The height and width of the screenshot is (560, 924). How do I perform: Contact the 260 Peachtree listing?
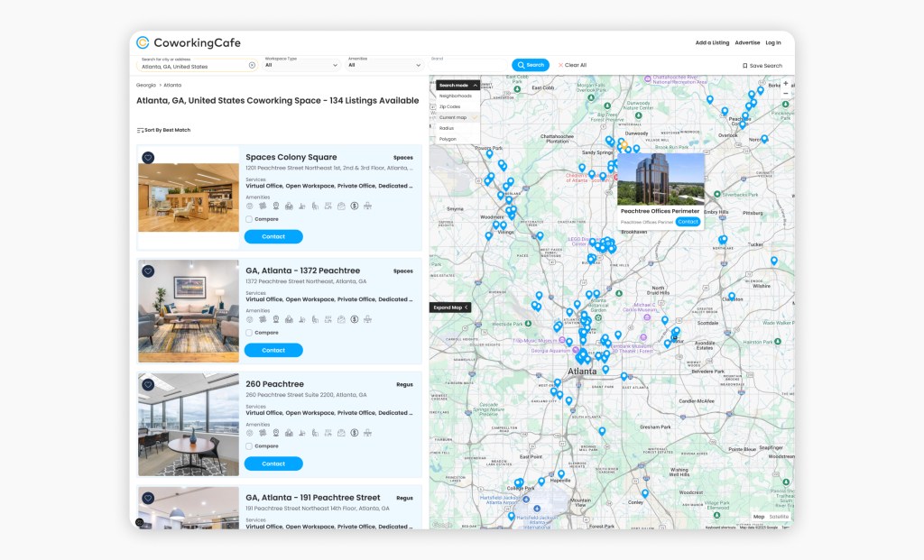[273, 464]
